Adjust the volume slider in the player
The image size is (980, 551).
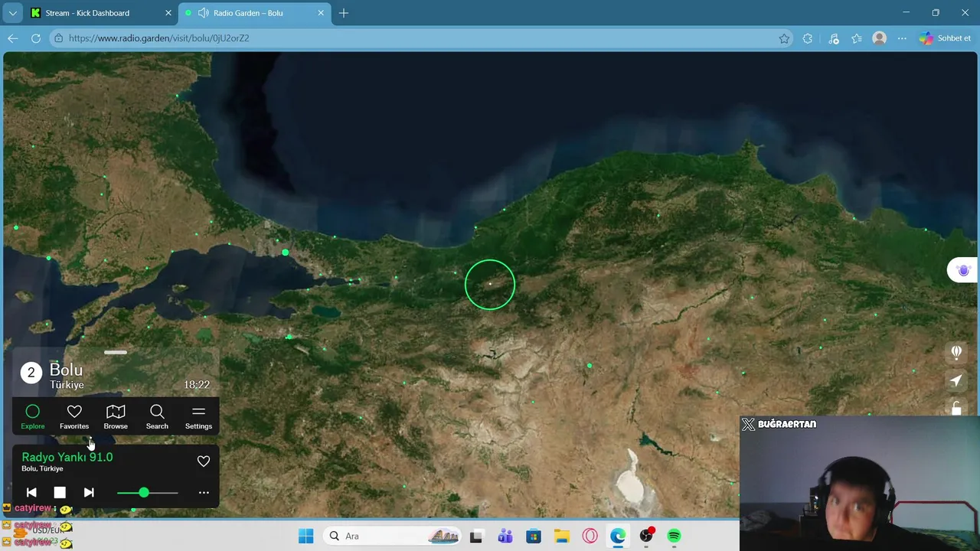point(147,493)
